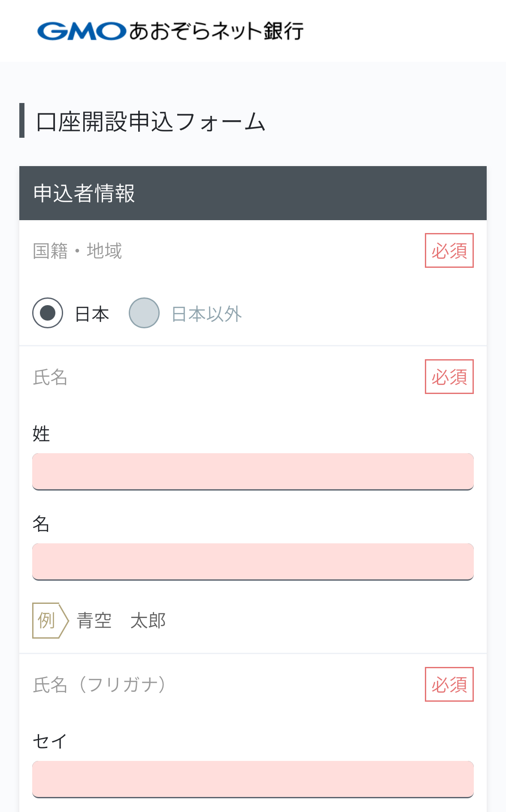The image size is (506, 812).
Task: Click the 氏名 section label
Action: (50, 377)
